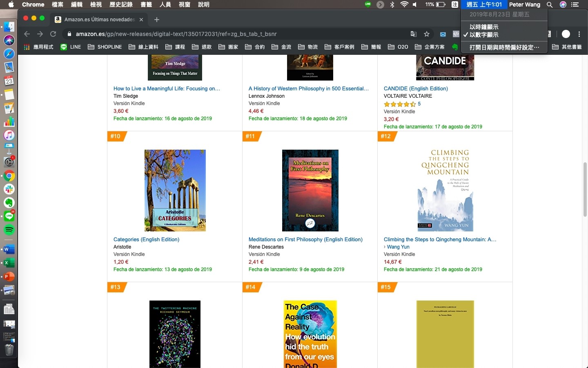The image size is (588, 368).
Task: Open the Notes app in the Dock
Action: click(9, 94)
